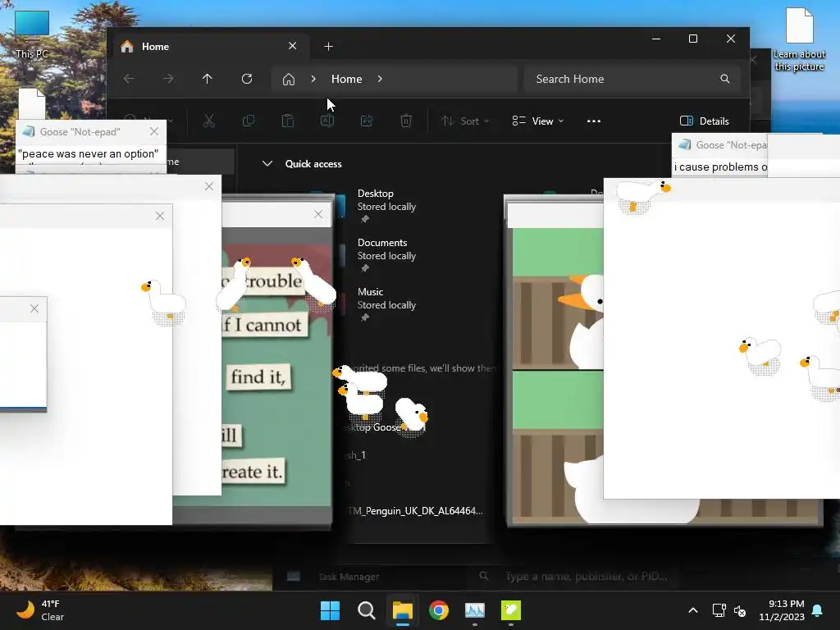Close the trouble meme image window
The image size is (840, 630).
point(318,214)
